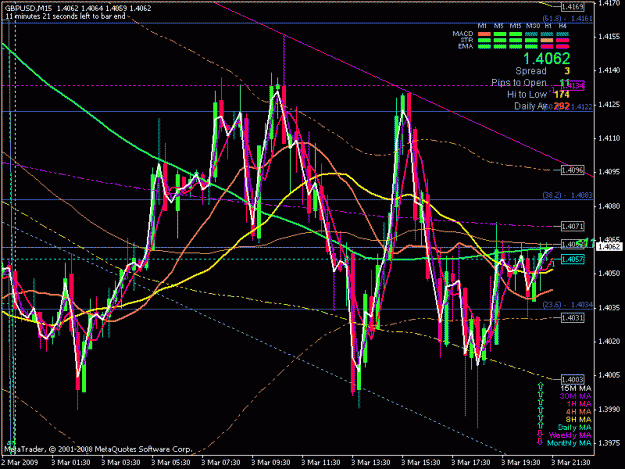This screenshot has height=469, width=625.
Task: Click the up arrow beside 30M MA
Action: (540, 394)
